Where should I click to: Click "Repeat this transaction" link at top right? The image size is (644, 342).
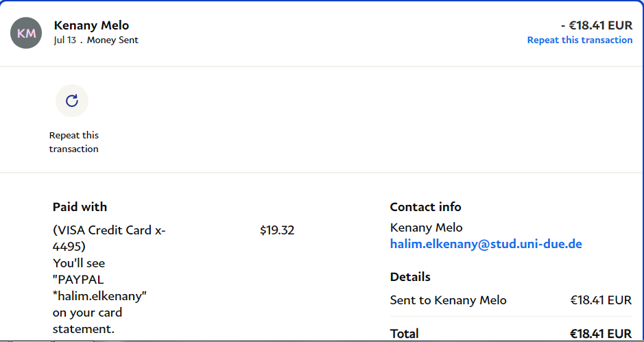pyautogui.click(x=580, y=40)
